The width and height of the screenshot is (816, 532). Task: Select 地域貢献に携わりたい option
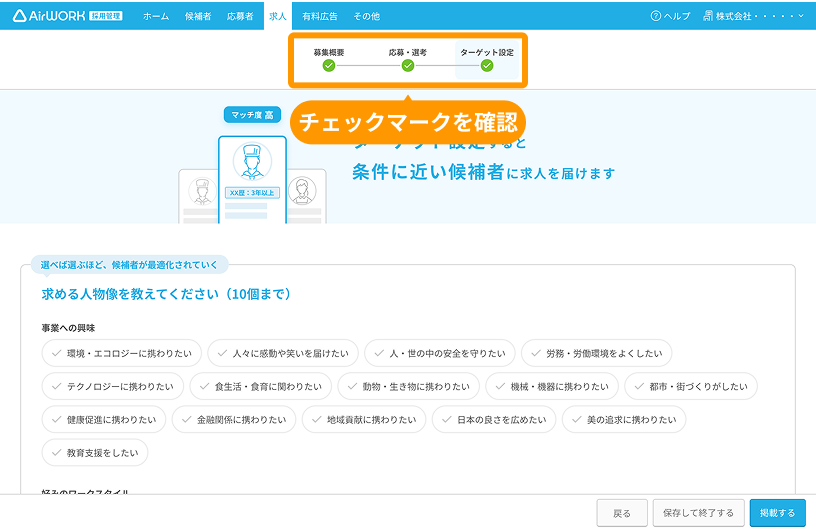[364, 420]
